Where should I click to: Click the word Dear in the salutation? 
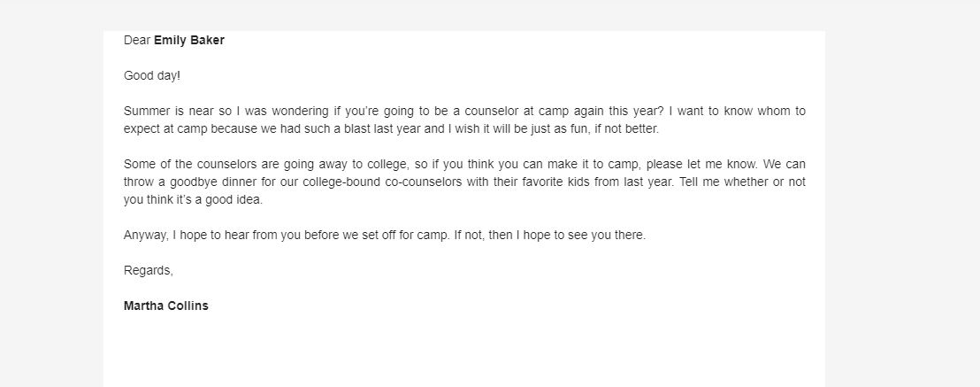(137, 40)
